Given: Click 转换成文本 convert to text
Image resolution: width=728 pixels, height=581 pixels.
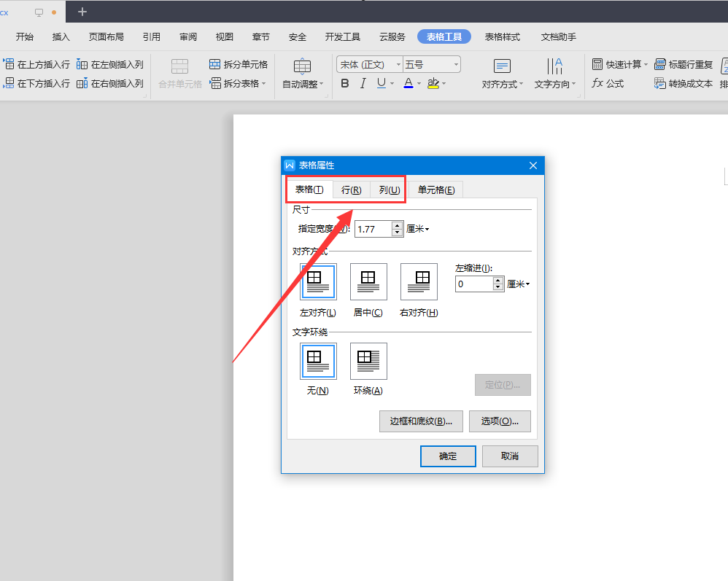Looking at the screenshot, I should point(684,84).
